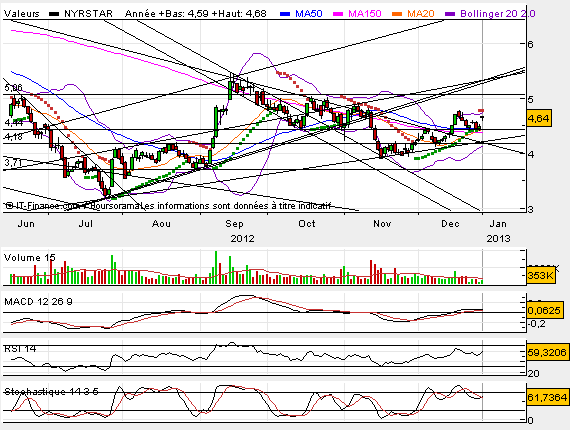Click the price axis value 6
This screenshot has height=430, width=570.
point(531,44)
